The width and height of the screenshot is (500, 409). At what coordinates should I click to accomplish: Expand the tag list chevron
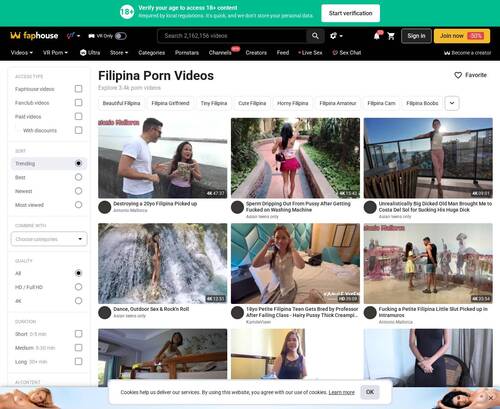452,103
